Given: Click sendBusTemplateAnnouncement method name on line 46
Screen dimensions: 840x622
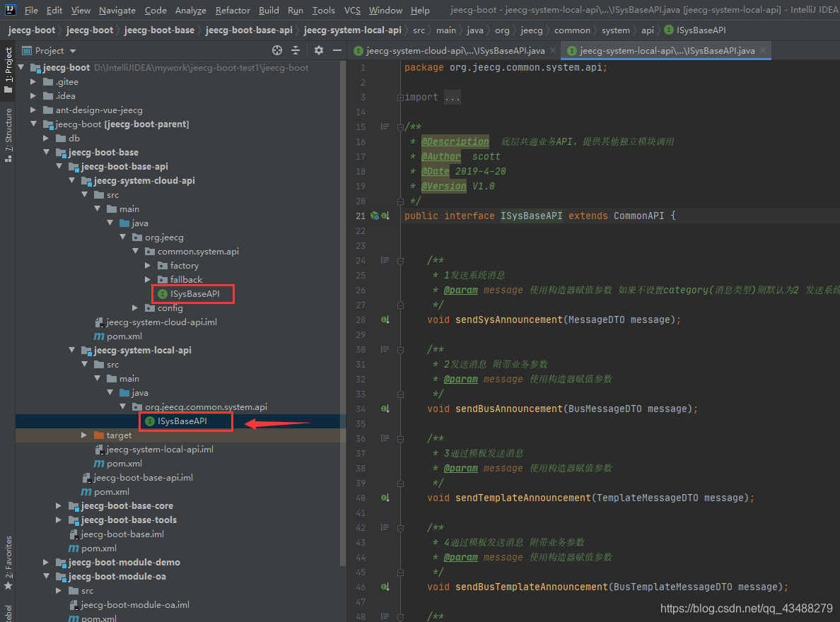Looking at the screenshot, I should click(x=532, y=587).
